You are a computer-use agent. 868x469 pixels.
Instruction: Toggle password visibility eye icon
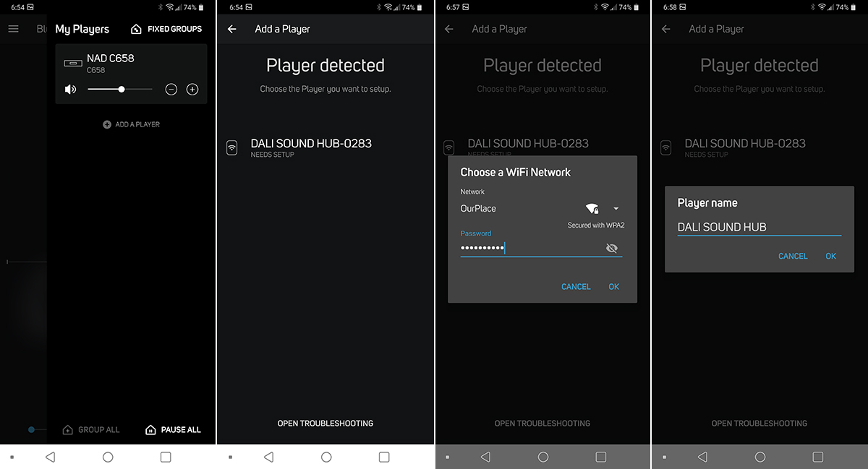612,249
